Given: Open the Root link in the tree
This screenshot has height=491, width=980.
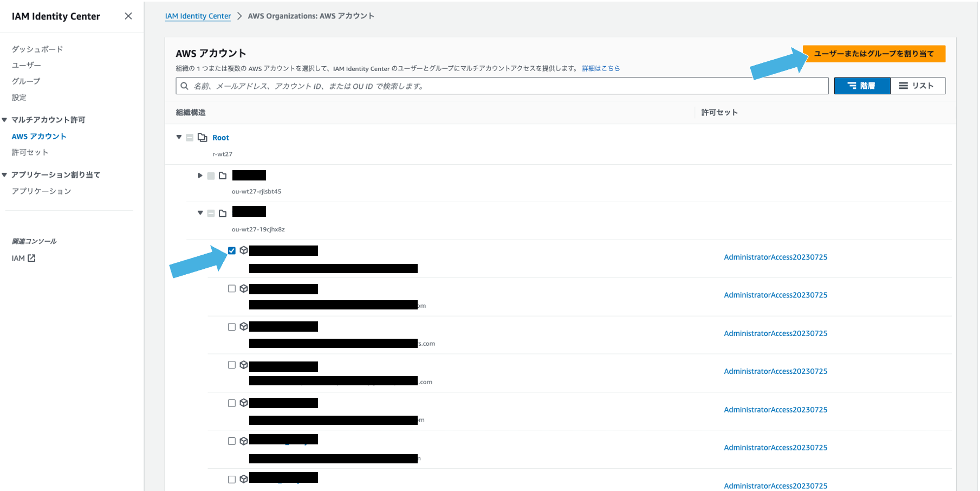Looking at the screenshot, I should point(220,138).
